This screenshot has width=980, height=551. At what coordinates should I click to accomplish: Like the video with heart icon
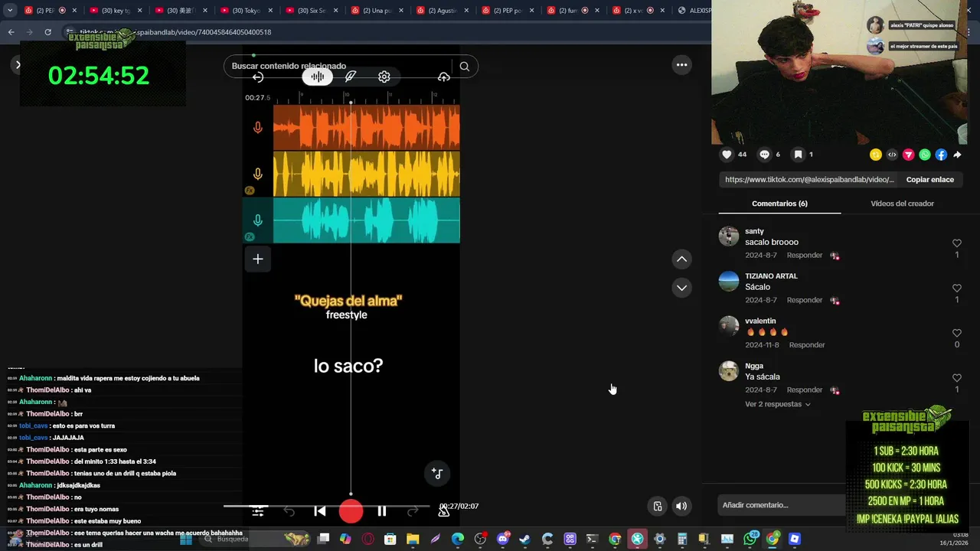(x=727, y=155)
